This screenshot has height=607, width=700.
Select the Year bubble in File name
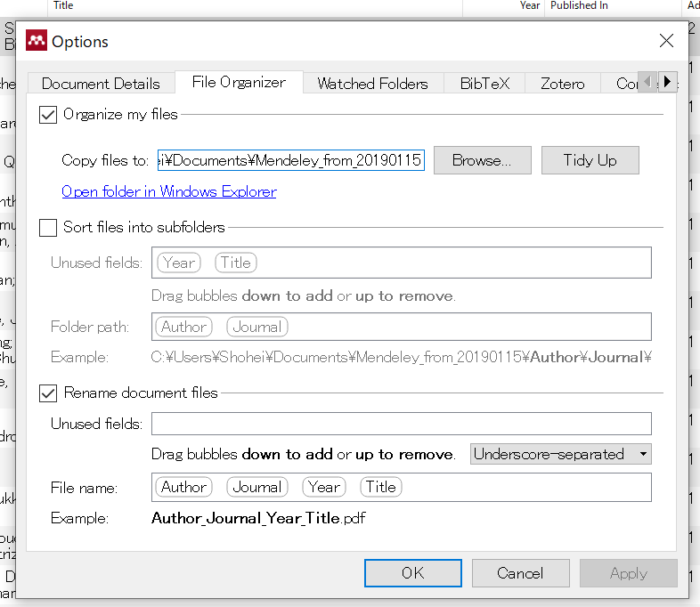pyautogui.click(x=324, y=487)
